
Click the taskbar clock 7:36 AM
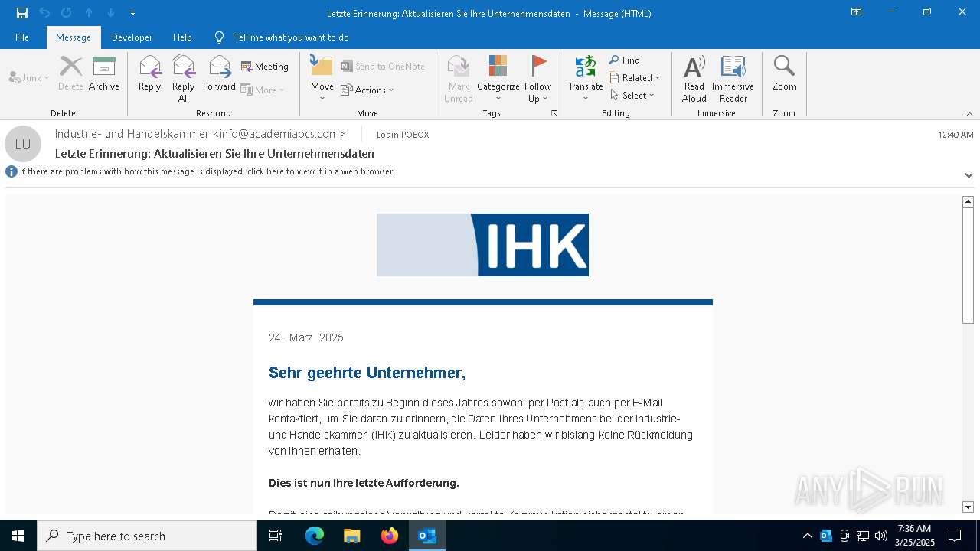point(915,529)
